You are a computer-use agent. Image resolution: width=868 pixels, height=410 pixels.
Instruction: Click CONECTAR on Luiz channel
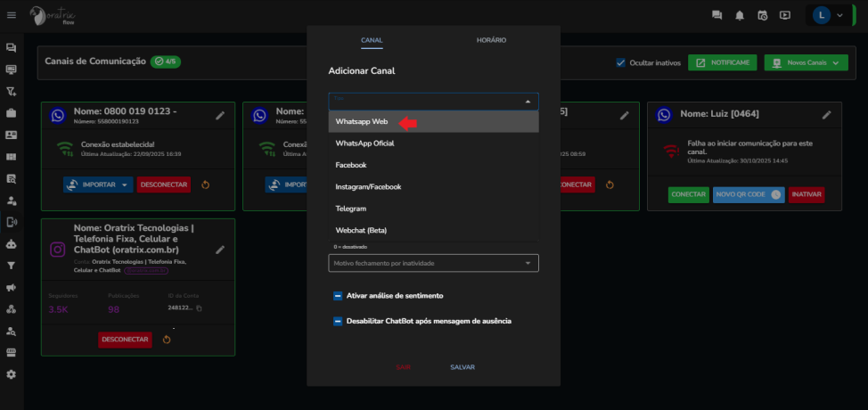point(688,194)
